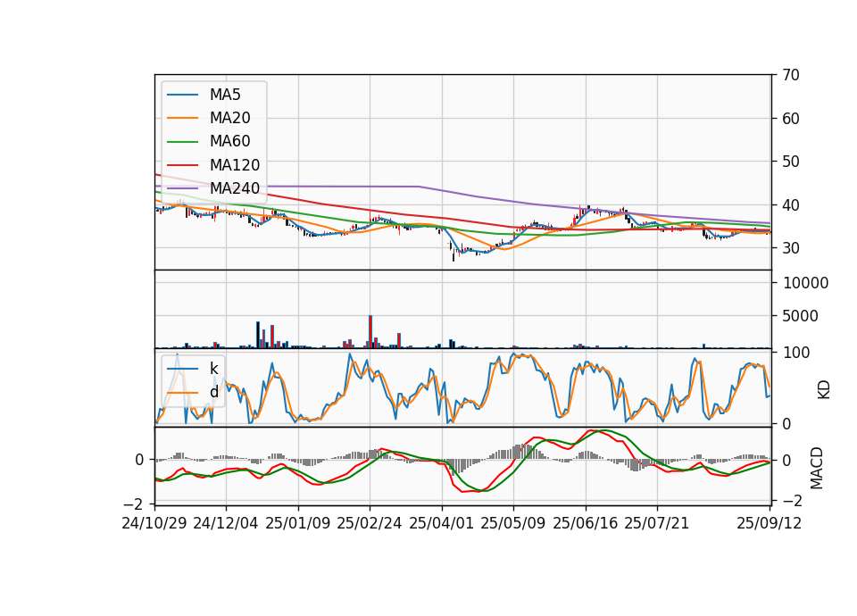857x616 pixels.
Task: Click the 25/01/09 date axis label
Action: [298, 523]
